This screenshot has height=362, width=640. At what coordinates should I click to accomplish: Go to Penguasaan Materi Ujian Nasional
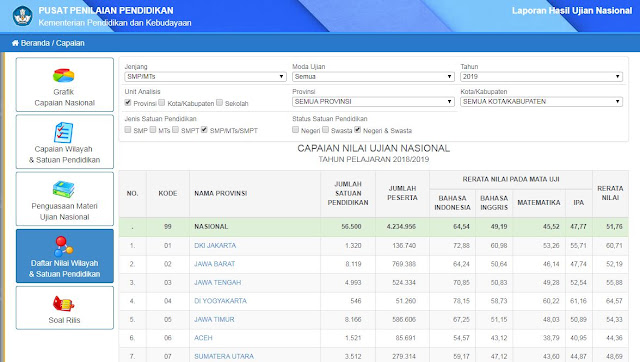[x=64, y=199]
